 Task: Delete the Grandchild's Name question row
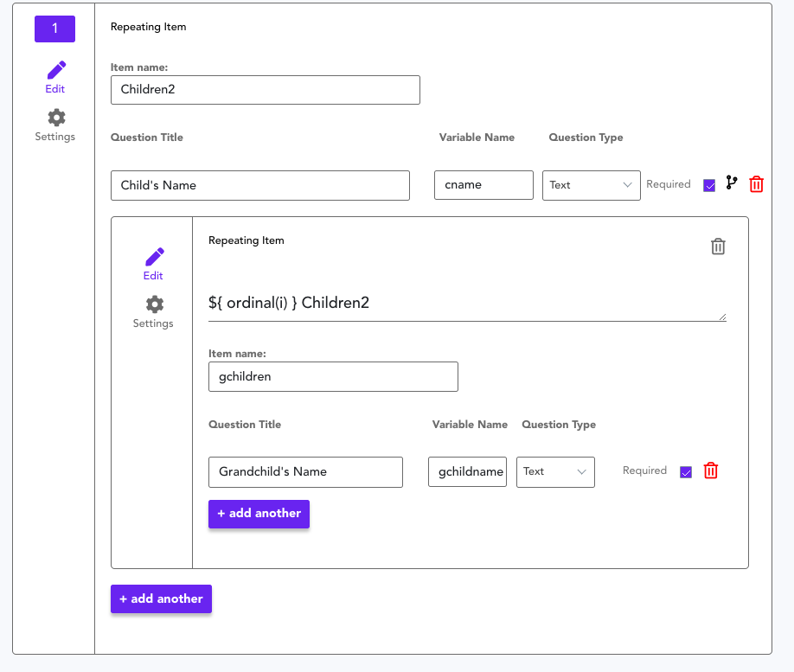point(710,470)
